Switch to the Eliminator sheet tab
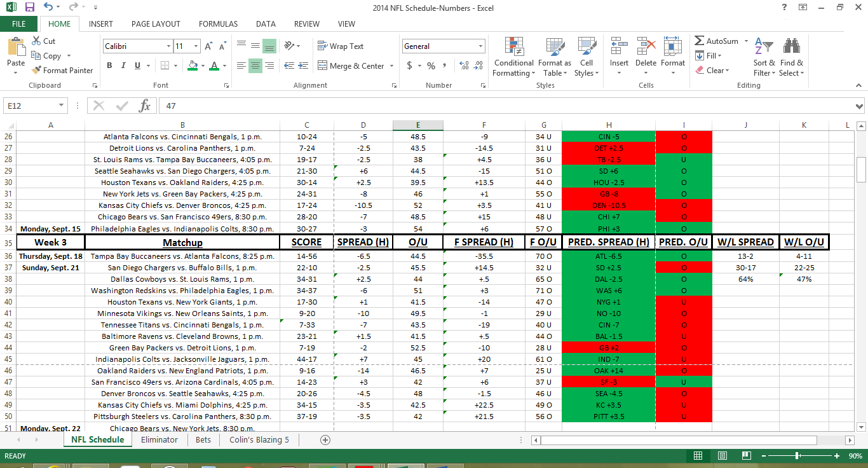Image resolution: width=868 pixels, height=468 pixels. coord(159,440)
